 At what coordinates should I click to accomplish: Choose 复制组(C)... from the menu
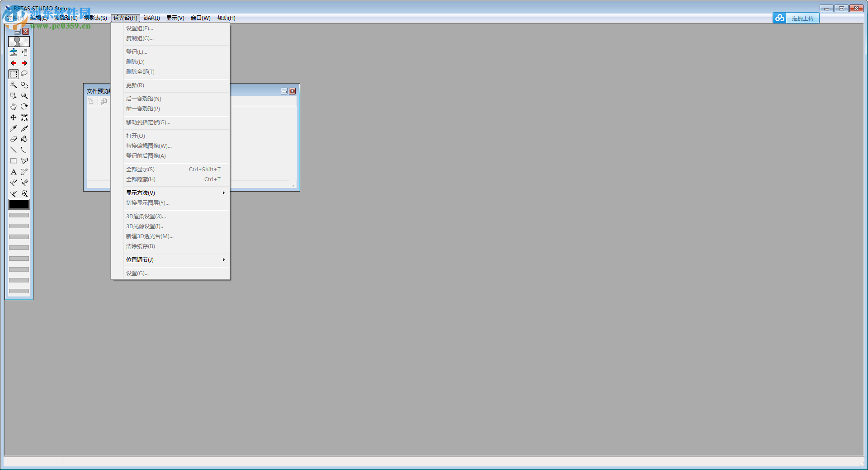click(x=170, y=38)
